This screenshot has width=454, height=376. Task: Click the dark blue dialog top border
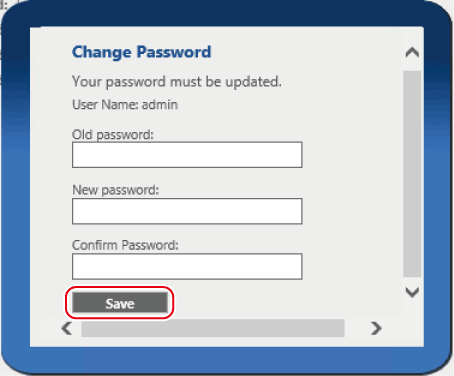click(227, 13)
